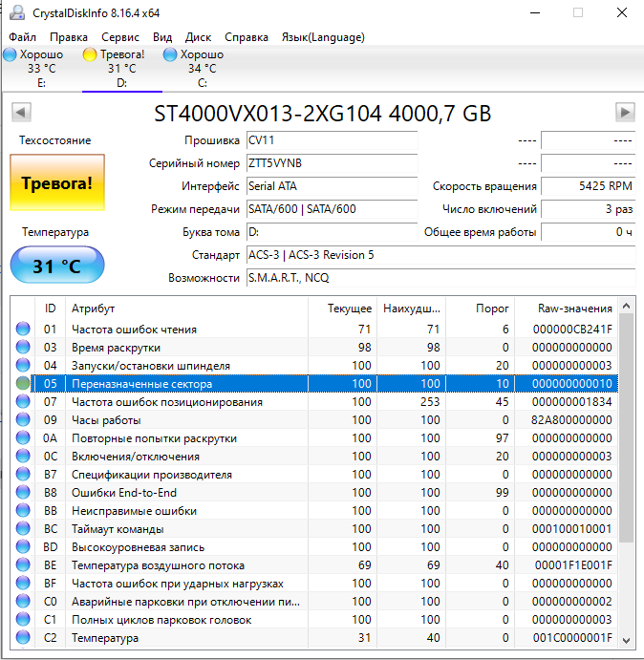Viewport: 644px width, 660px height.
Task: Click status icon of row B8 Ошибки End-to-End
Action: pyautogui.click(x=23, y=492)
